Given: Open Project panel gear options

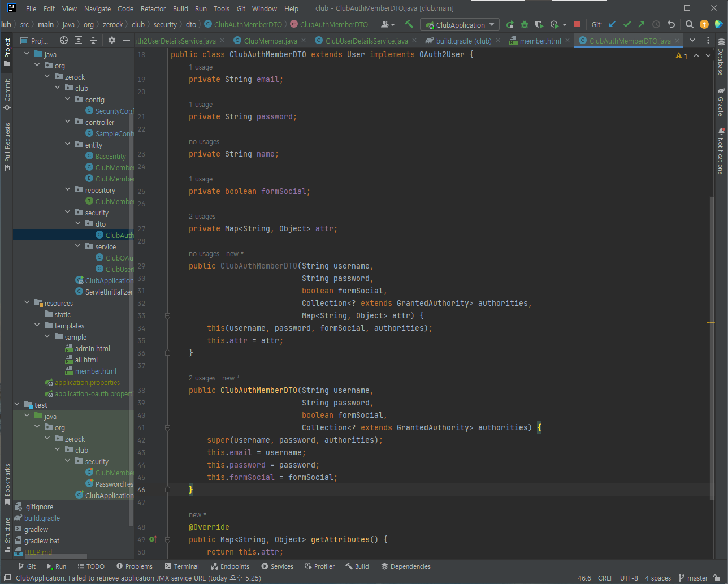Looking at the screenshot, I should coord(111,40).
